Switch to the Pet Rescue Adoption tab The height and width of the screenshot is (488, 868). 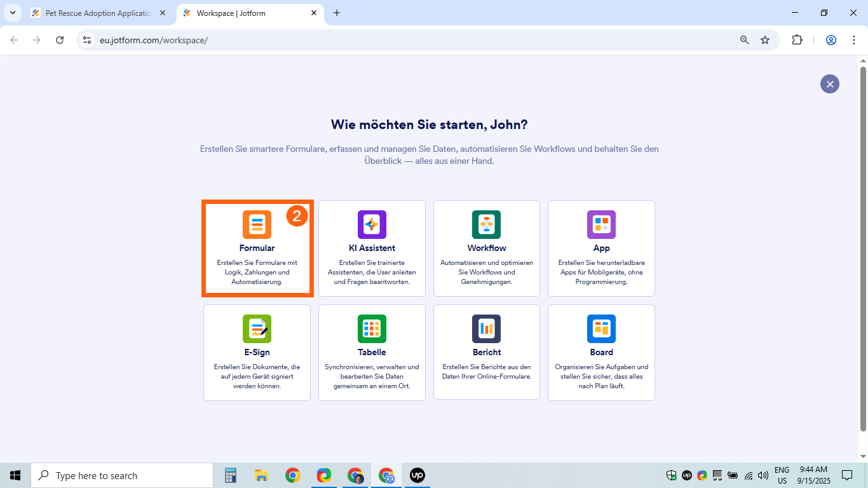coord(98,13)
